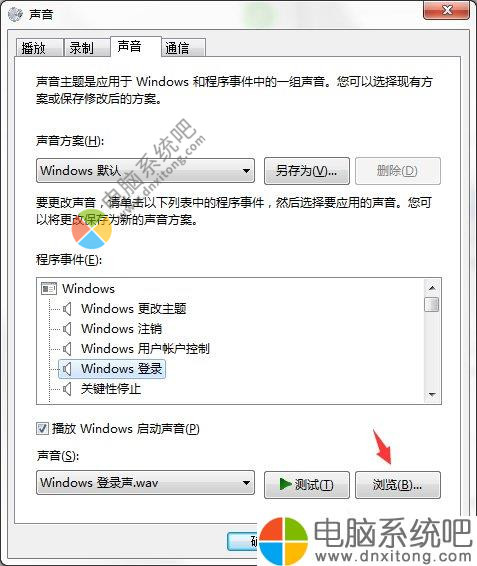Click the 另存为(V)... button
The width and height of the screenshot is (477, 566).
click(x=307, y=171)
